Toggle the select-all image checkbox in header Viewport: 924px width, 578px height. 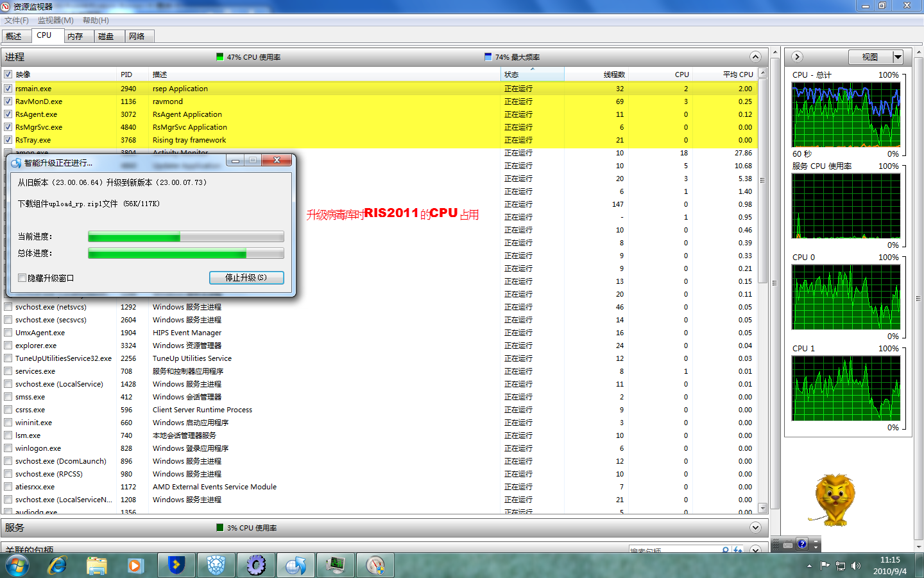tap(8, 74)
